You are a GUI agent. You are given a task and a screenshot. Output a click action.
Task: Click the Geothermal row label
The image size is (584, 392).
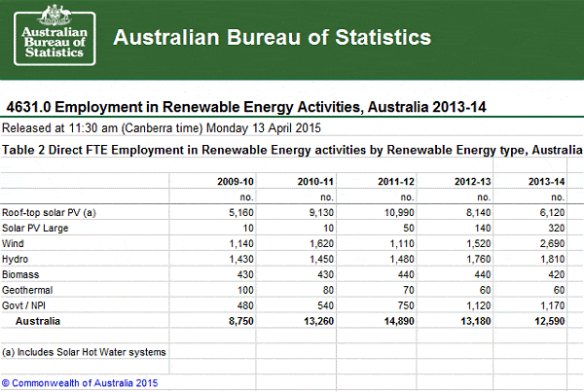pos(27,291)
